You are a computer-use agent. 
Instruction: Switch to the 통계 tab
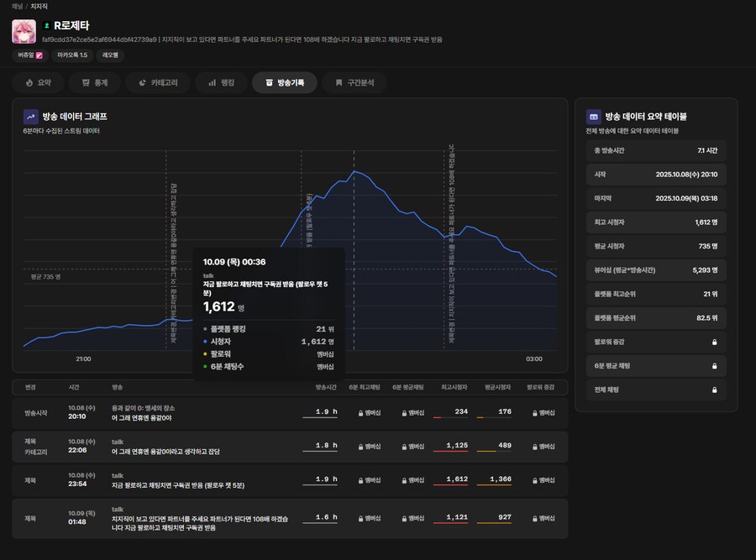[94, 82]
